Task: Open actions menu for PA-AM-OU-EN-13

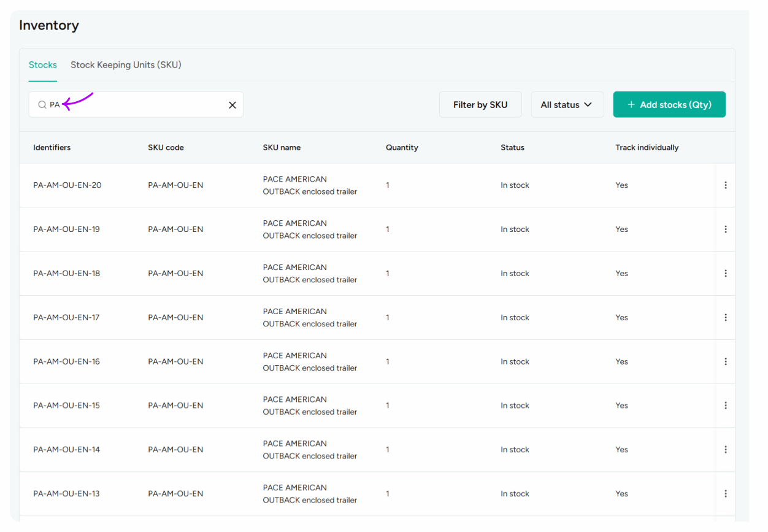Action: coord(726,493)
